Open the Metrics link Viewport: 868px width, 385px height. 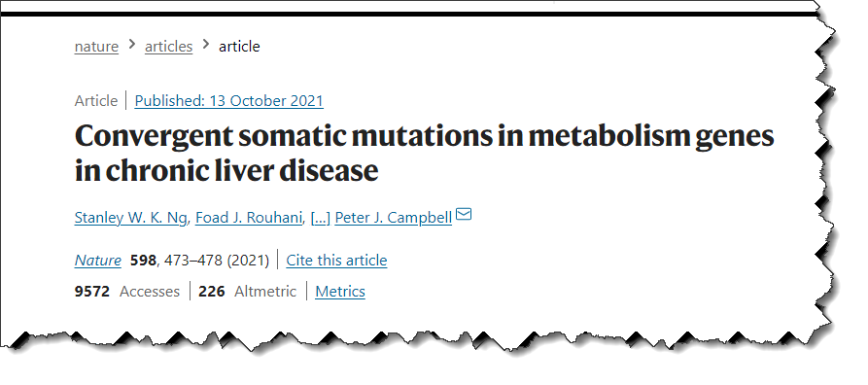340,292
